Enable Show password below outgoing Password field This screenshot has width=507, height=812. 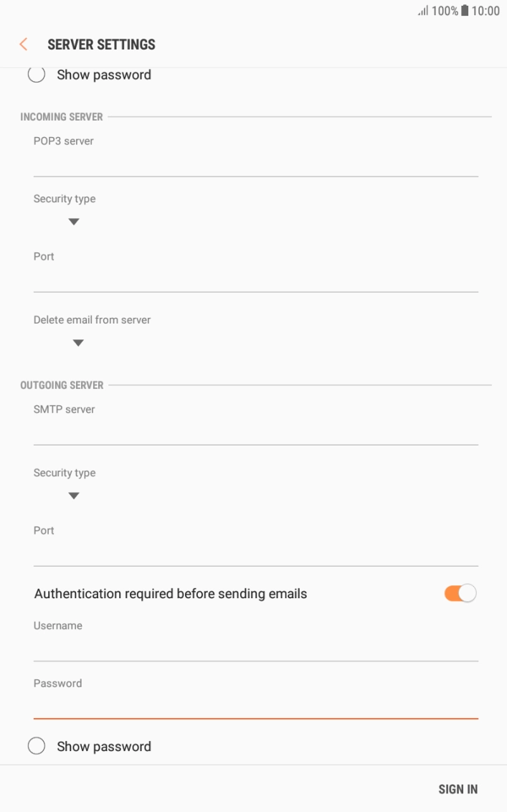coord(37,746)
